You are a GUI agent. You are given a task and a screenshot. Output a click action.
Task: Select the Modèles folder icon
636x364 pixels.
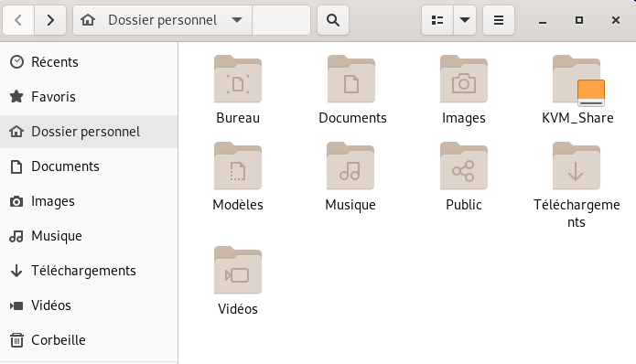pos(238,166)
